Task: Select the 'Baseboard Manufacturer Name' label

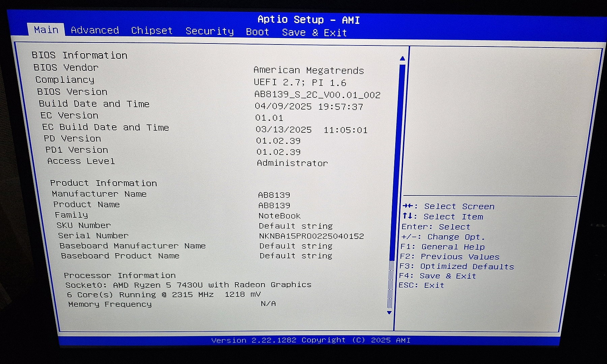Action: pyautogui.click(x=133, y=246)
